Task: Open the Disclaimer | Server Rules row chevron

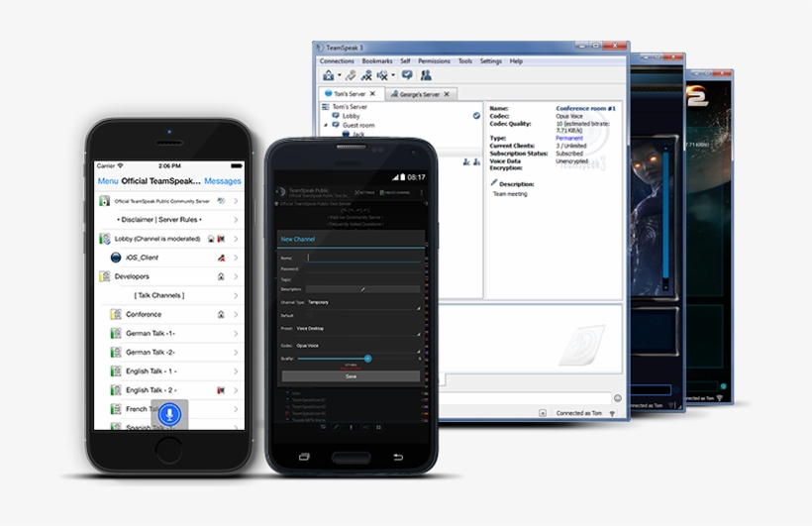Action: (x=236, y=220)
